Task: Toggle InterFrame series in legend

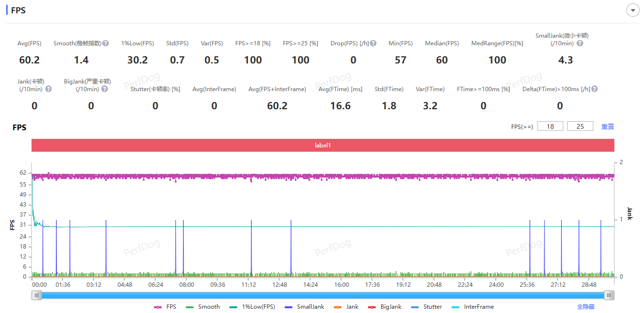Action: (473, 307)
